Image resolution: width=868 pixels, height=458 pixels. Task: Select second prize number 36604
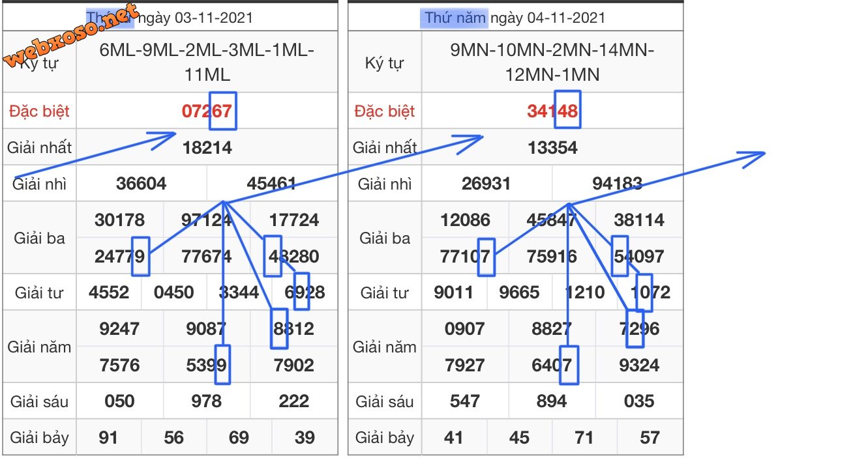141,184
